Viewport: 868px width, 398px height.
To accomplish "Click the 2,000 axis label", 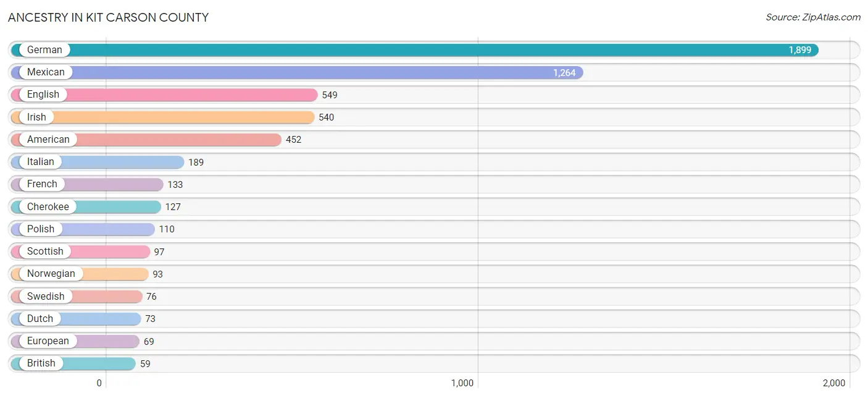I will (x=834, y=383).
